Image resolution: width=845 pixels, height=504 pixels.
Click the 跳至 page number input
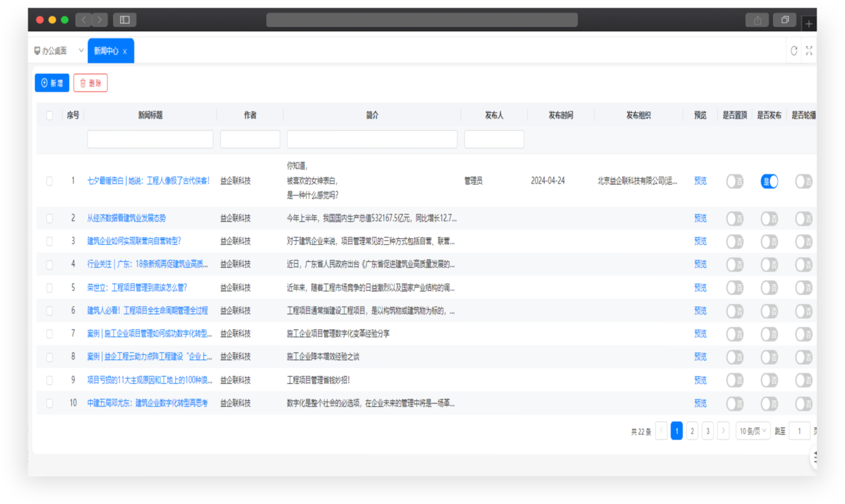tap(799, 431)
